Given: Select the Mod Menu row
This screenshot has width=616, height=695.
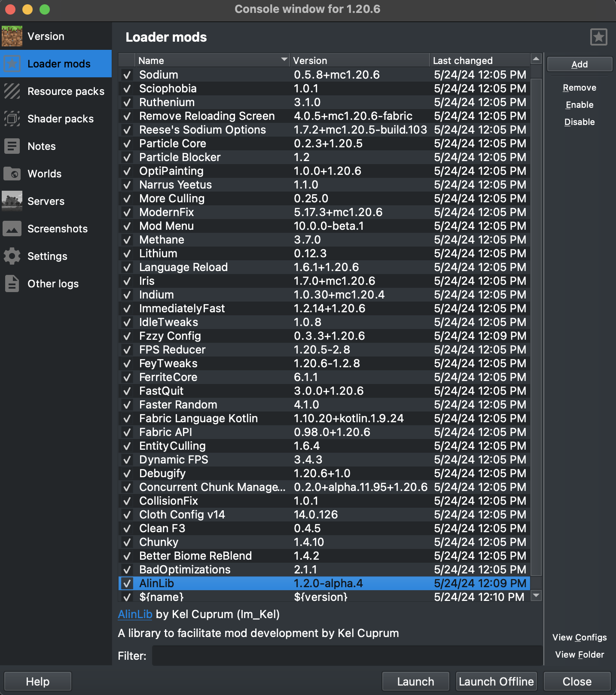Looking at the screenshot, I should tap(324, 226).
